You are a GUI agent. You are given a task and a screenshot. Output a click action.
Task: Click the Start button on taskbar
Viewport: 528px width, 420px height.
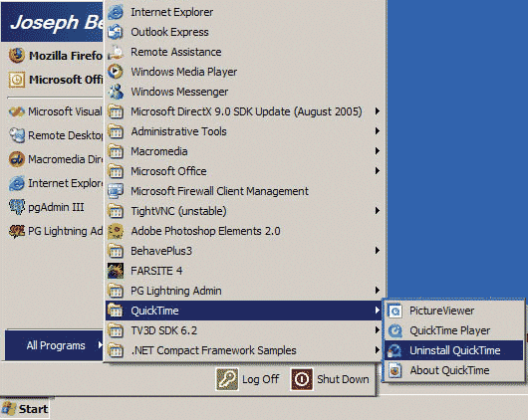tap(25, 409)
